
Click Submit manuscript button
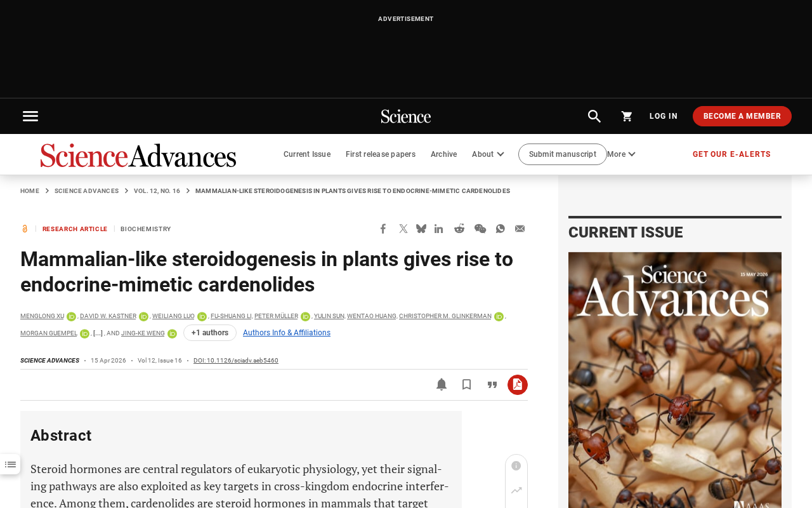[x=563, y=154]
